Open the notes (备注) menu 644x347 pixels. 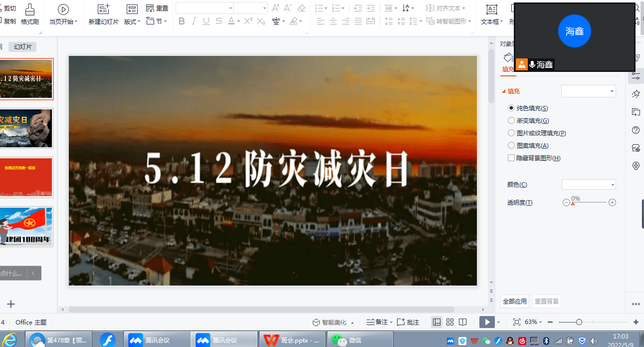point(379,322)
